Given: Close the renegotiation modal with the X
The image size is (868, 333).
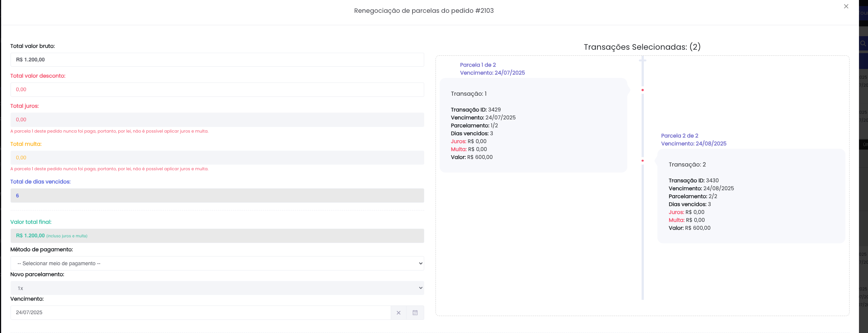Looking at the screenshot, I should [846, 6].
